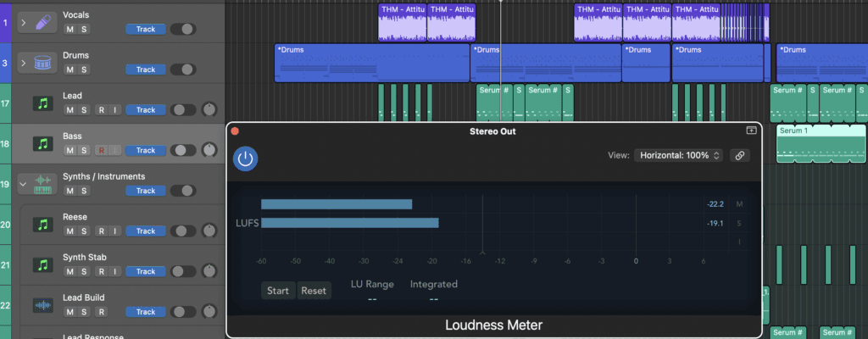
Task: Click the Lead track instrument icon
Action: click(x=42, y=103)
